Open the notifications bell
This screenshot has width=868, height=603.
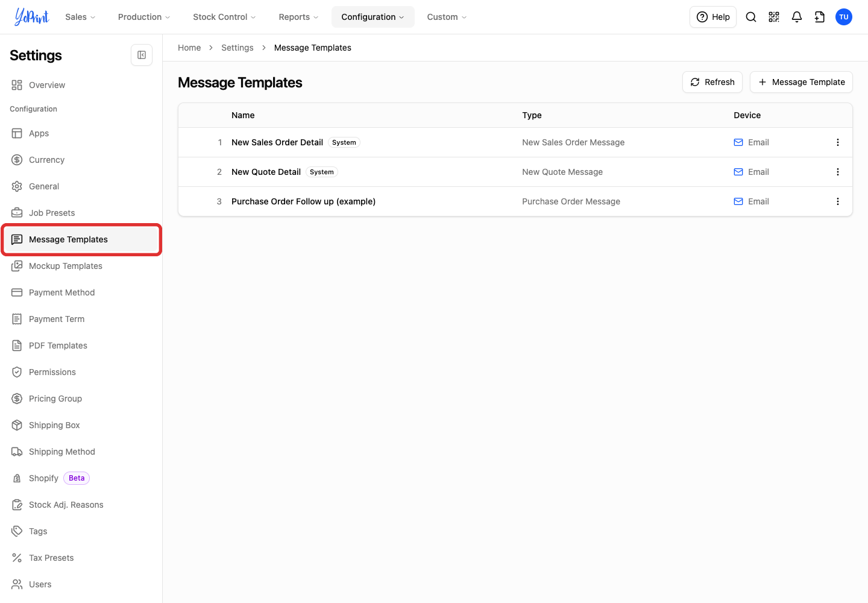point(797,17)
